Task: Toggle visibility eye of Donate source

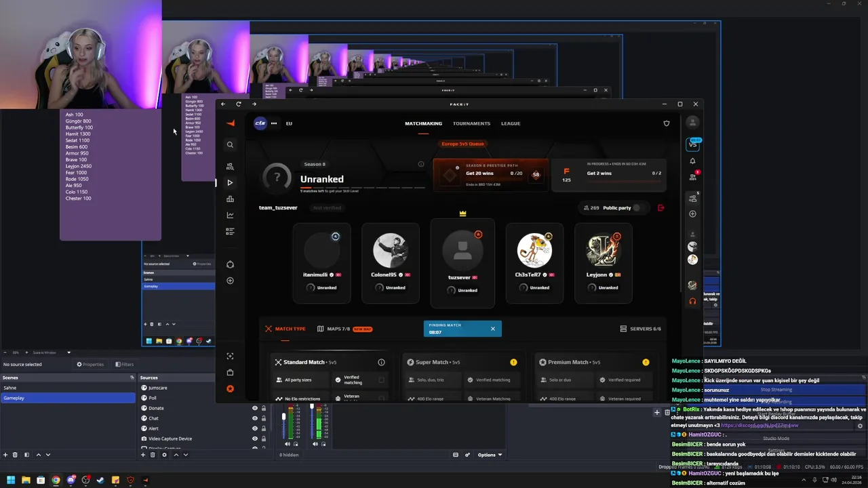Action: [x=255, y=408]
